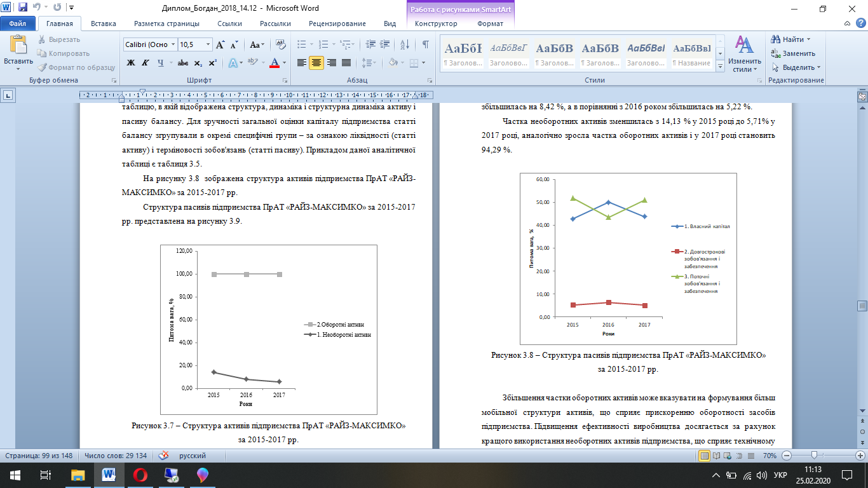This screenshot has height=488, width=868.
Task: Show paragraph marks with pilcrow icon
Action: pyautogui.click(x=425, y=44)
